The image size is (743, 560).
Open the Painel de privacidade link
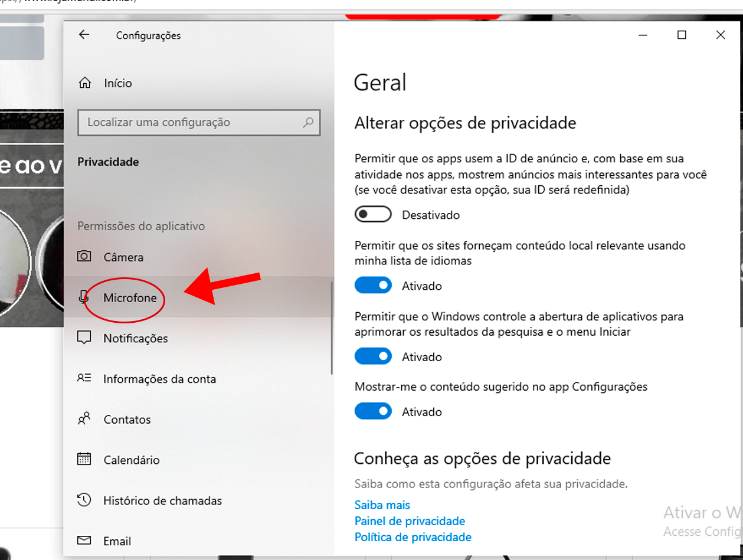click(410, 521)
